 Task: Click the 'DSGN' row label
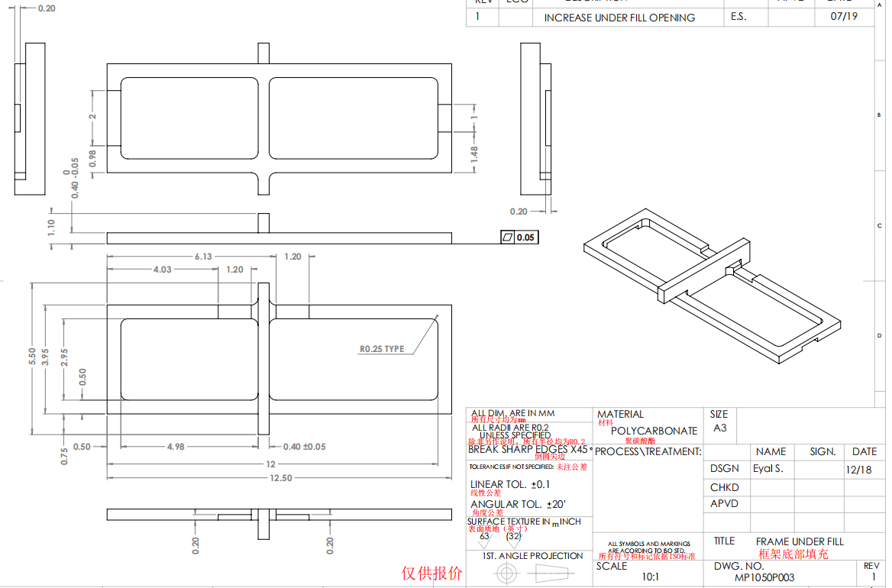pos(724,469)
